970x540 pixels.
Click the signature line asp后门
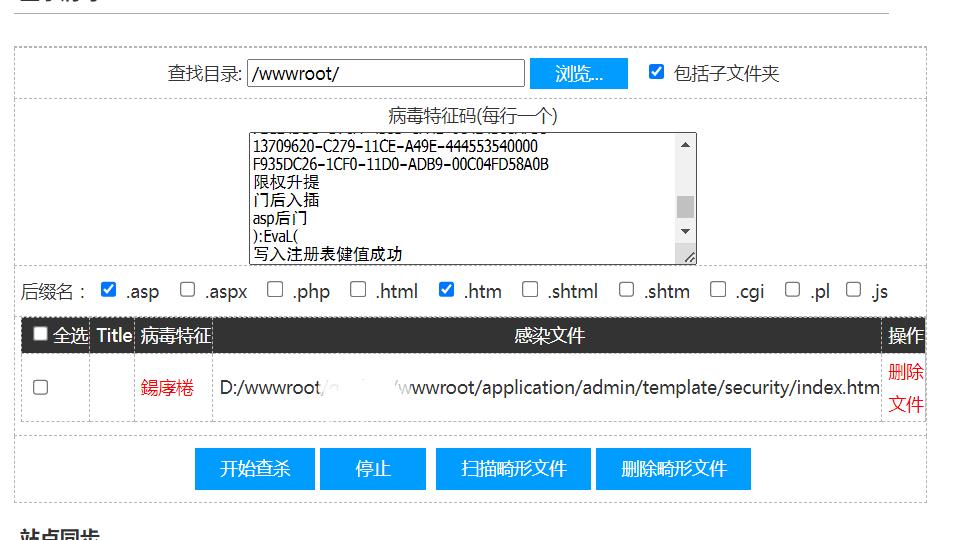point(280,218)
